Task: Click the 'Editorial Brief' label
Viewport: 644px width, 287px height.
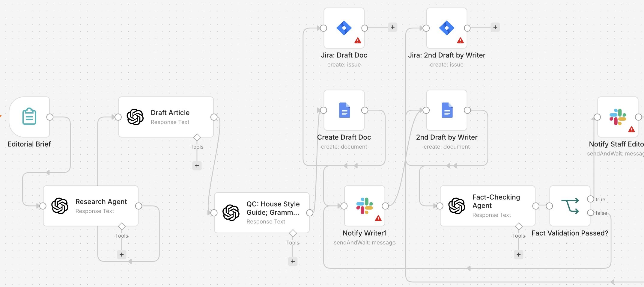Action: point(29,144)
